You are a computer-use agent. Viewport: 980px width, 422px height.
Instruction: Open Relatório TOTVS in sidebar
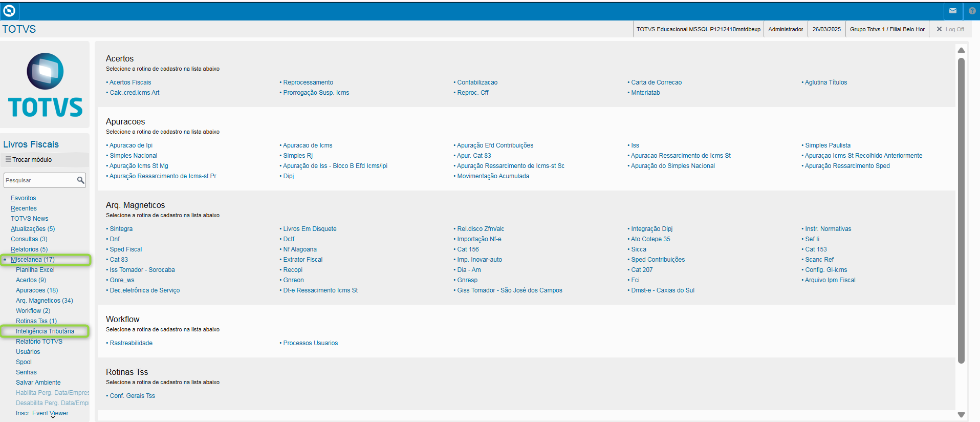[x=39, y=342]
